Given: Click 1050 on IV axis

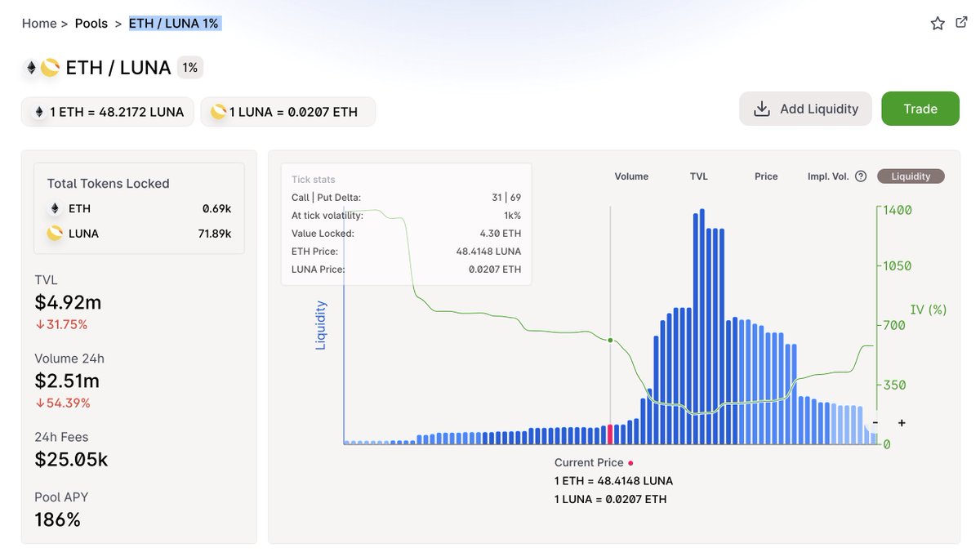Looking at the screenshot, I should pos(897,266).
